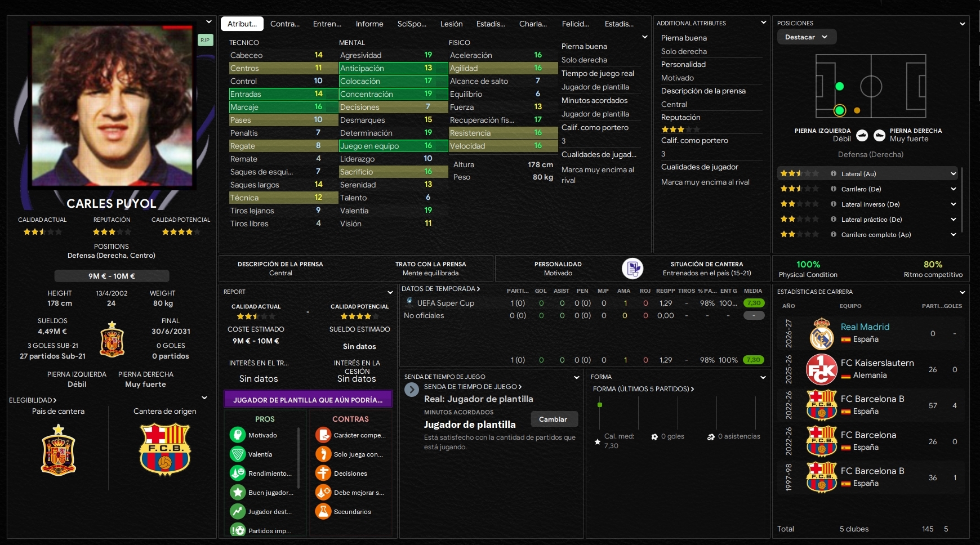
Task: Open the Forma (últimos 5 partidos) link
Action: 644,389
